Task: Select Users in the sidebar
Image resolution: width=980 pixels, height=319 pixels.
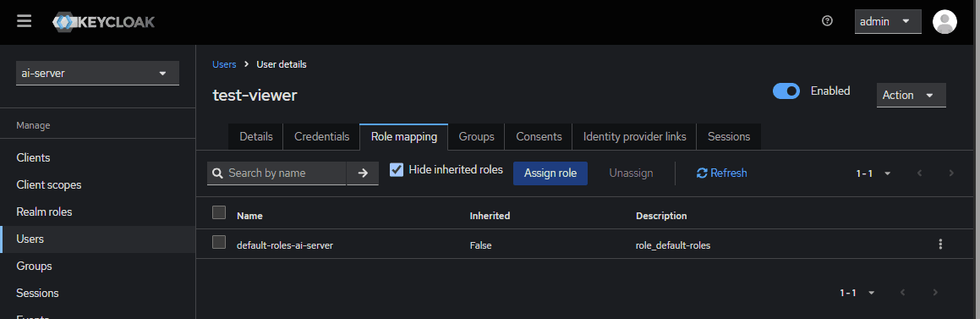Action: coord(97,239)
